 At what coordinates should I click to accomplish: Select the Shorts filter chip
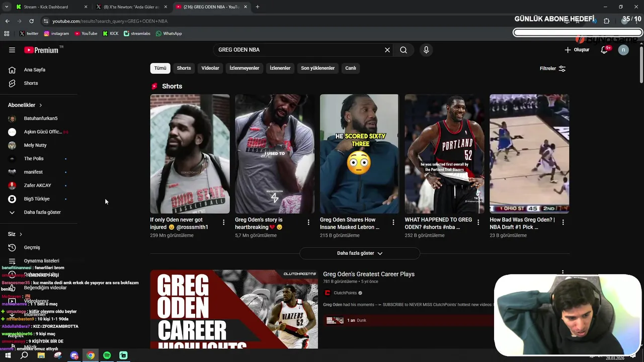[x=184, y=68]
